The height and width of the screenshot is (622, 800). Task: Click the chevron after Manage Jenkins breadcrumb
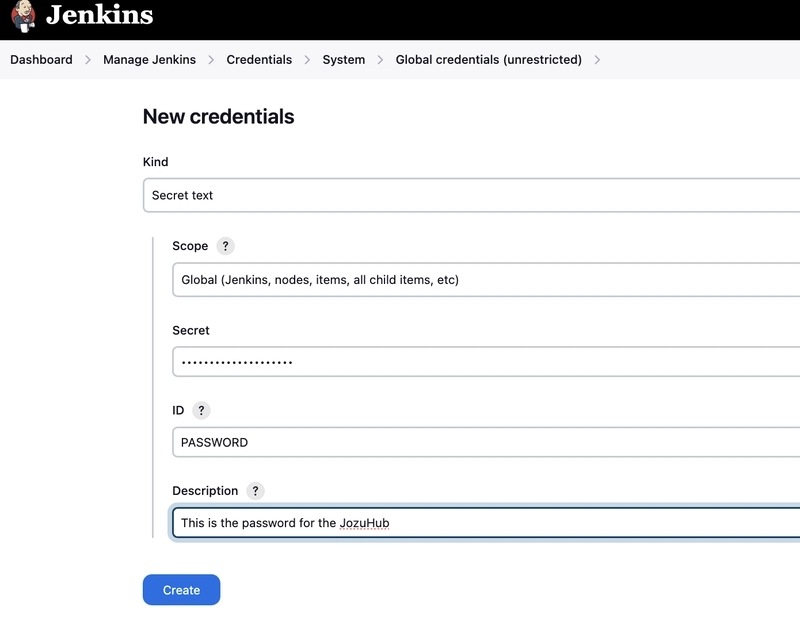[x=211, y=60]
